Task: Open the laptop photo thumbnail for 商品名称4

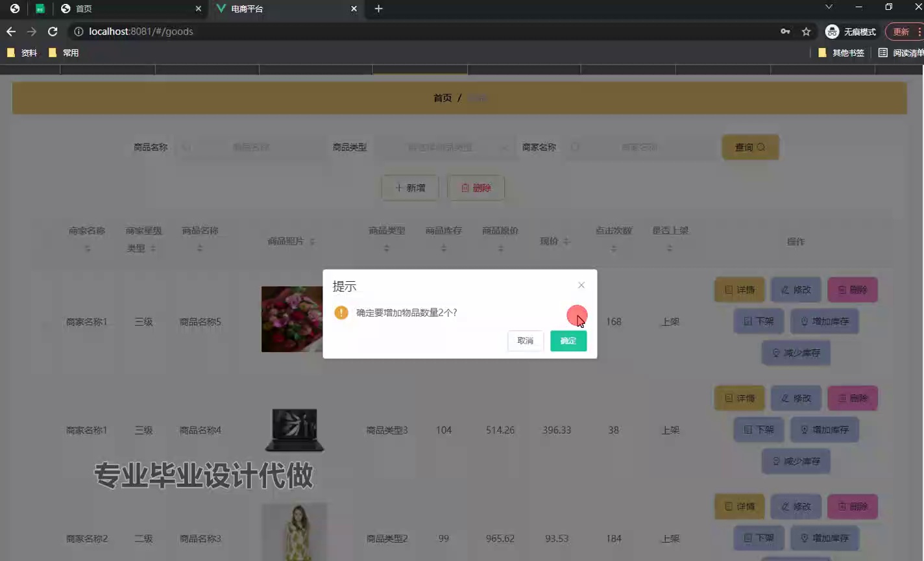Action: (295, 430)
